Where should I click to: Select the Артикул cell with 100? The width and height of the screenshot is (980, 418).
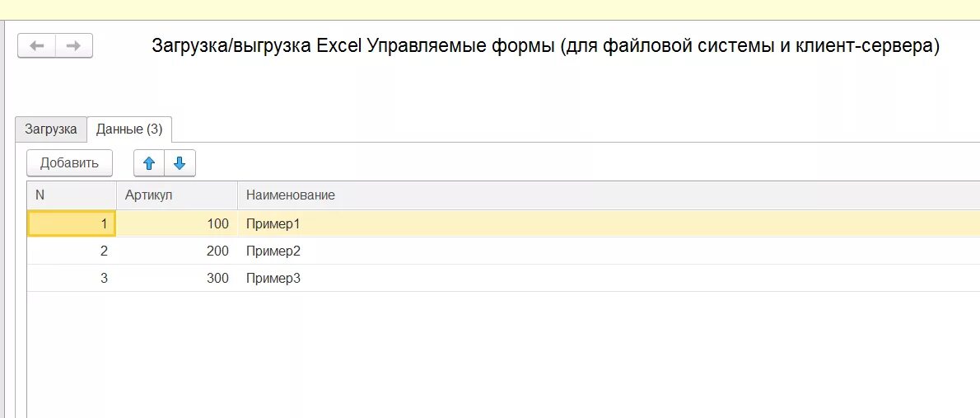[x=177, y=223]
